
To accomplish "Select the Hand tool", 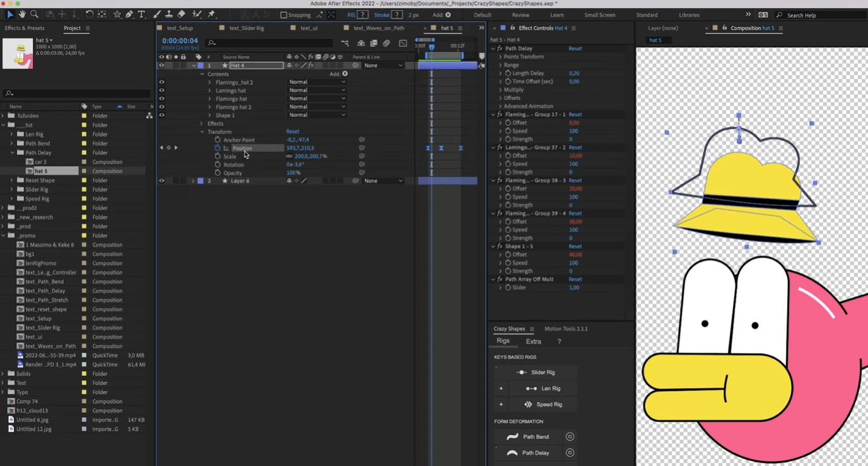I will point(23,15).
